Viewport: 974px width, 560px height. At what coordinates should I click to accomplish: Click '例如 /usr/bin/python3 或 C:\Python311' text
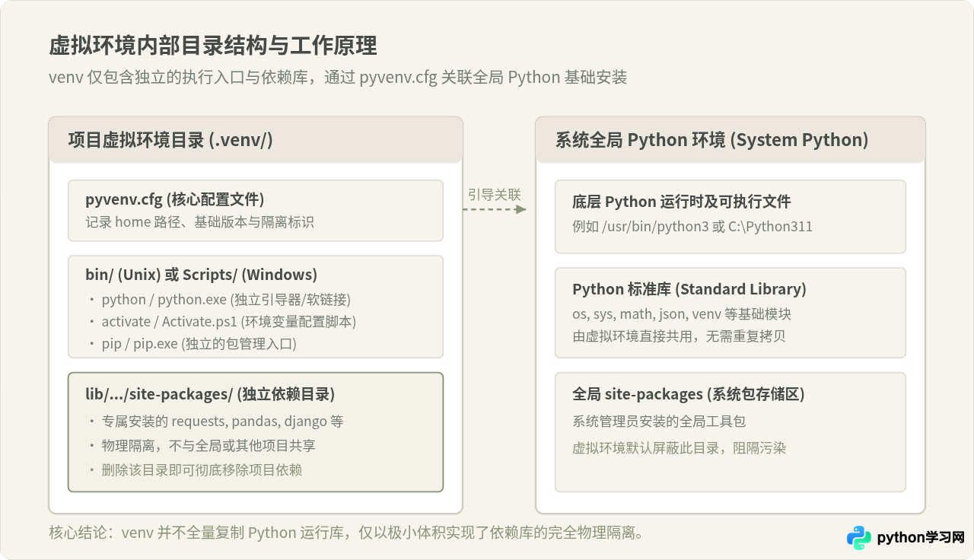point(692,226)
